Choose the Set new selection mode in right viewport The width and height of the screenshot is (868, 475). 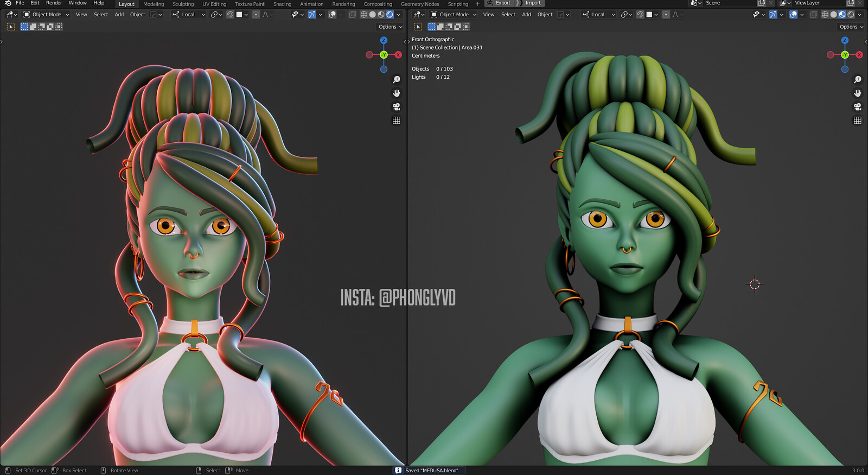[x=432, y=27]
